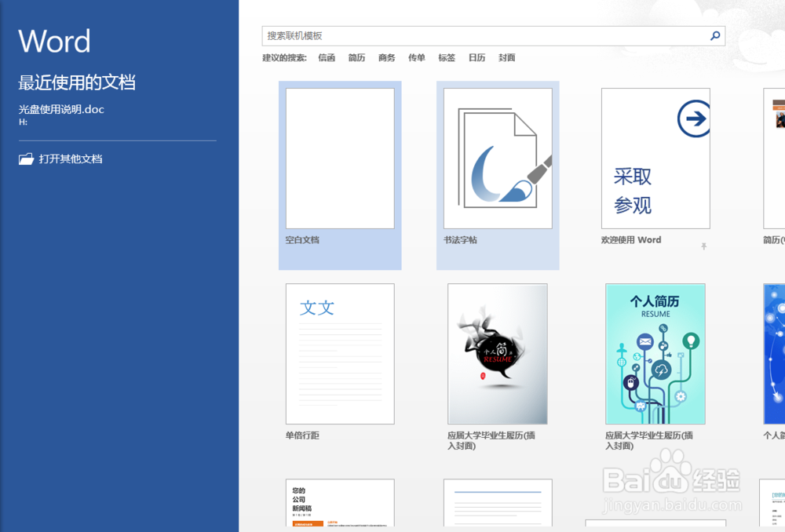The width and height of the screenshot is (785, 532).
Task: Choose the ink-style resume template thumbnail
Action: tap(498, 354)
